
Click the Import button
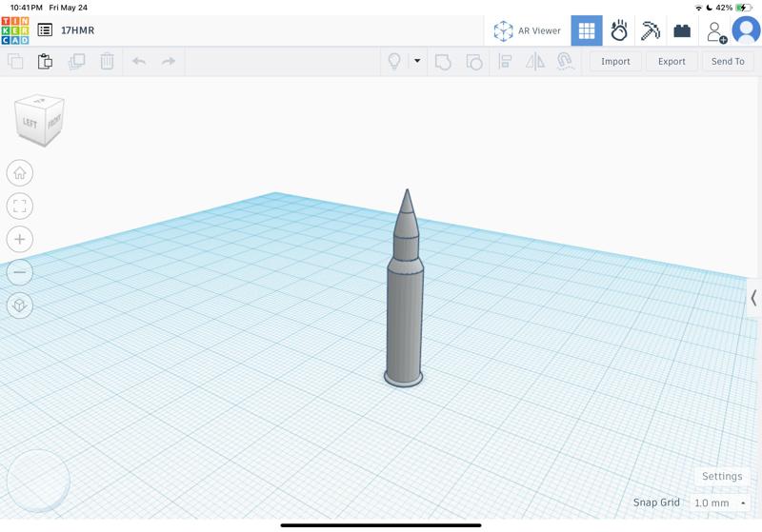point(615,62)
